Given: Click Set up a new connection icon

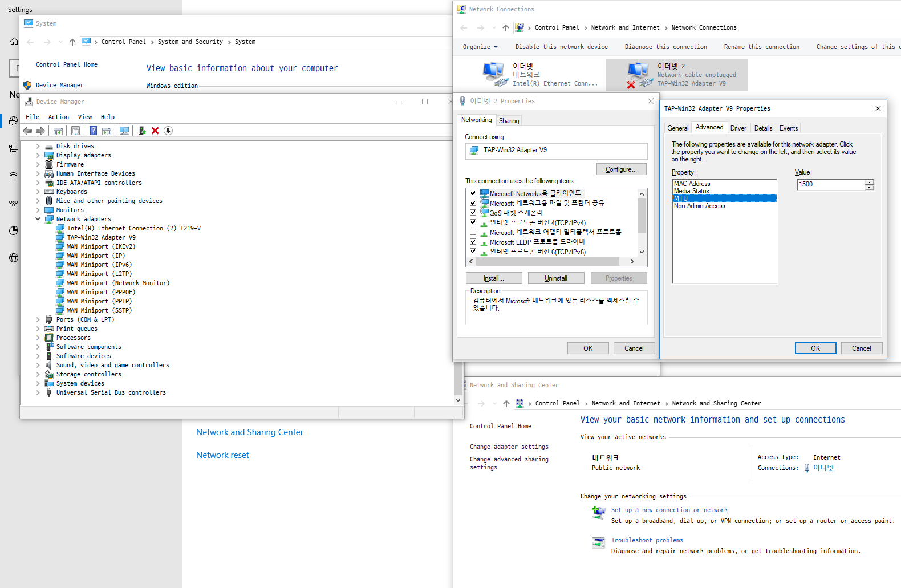Looking at the screenshot, I should tap(598, 512).
